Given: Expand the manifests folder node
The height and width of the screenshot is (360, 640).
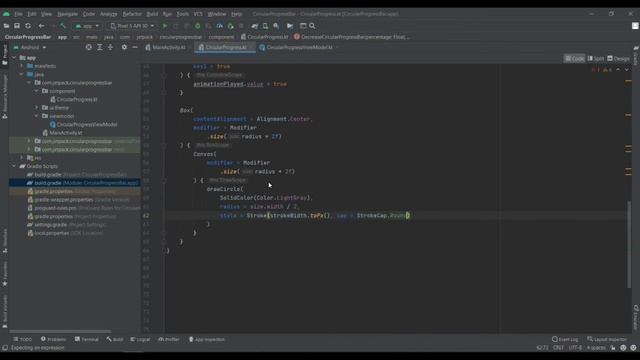Looking at the screenshot, I should pyautogui.click(x=22, y=66).
